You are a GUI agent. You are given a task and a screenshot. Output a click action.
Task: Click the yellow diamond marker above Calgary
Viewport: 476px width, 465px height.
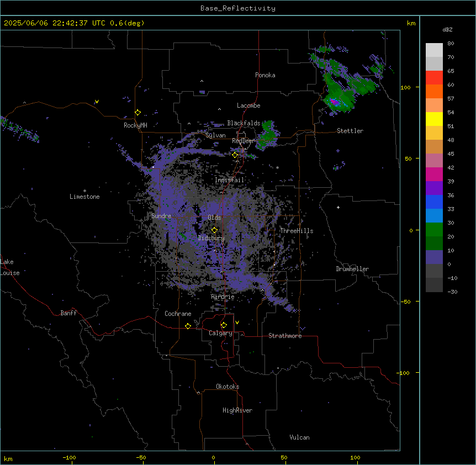tap(224, 325)
